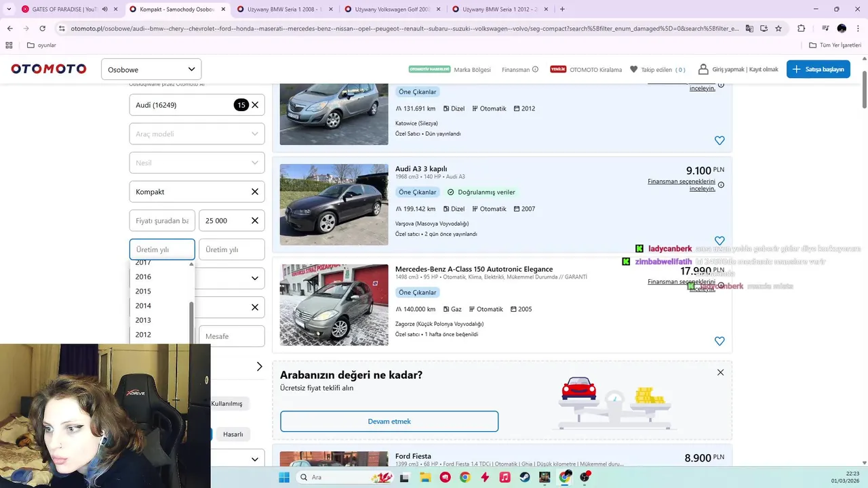The image size is (868, 488).
Task: Clear the Audi brand filter
Action: (x=255, y=105)
